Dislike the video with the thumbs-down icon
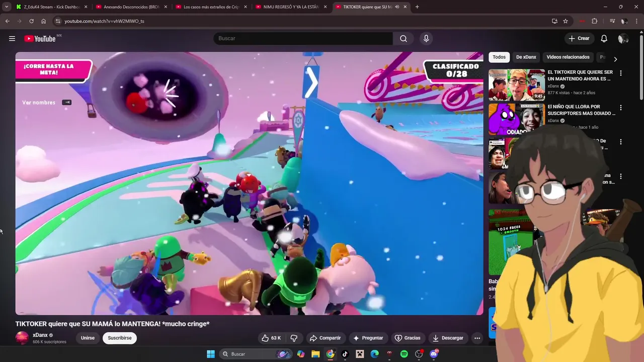Image resolution: width=644 pixels, height=362 pixels. 294,338
